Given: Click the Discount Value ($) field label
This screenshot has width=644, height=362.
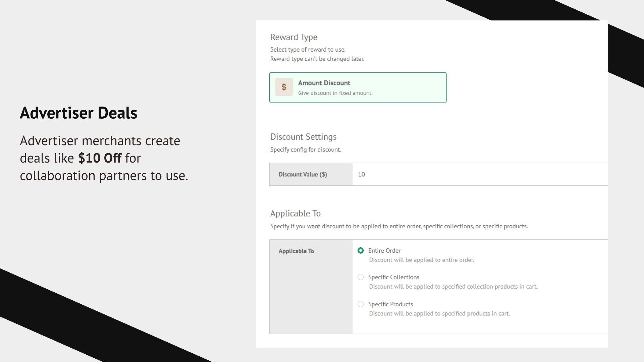Looking at the screenshot, I should (x=303, y=174).
